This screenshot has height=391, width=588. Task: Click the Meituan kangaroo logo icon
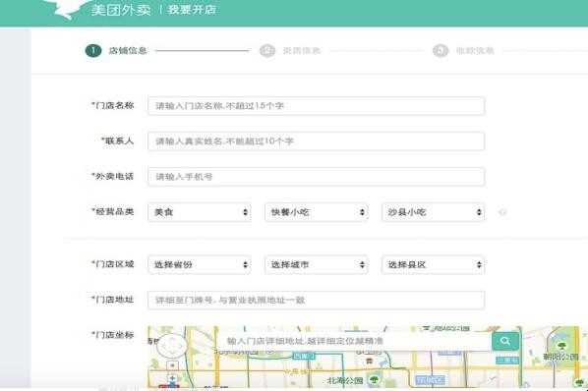tap(68, 9)
